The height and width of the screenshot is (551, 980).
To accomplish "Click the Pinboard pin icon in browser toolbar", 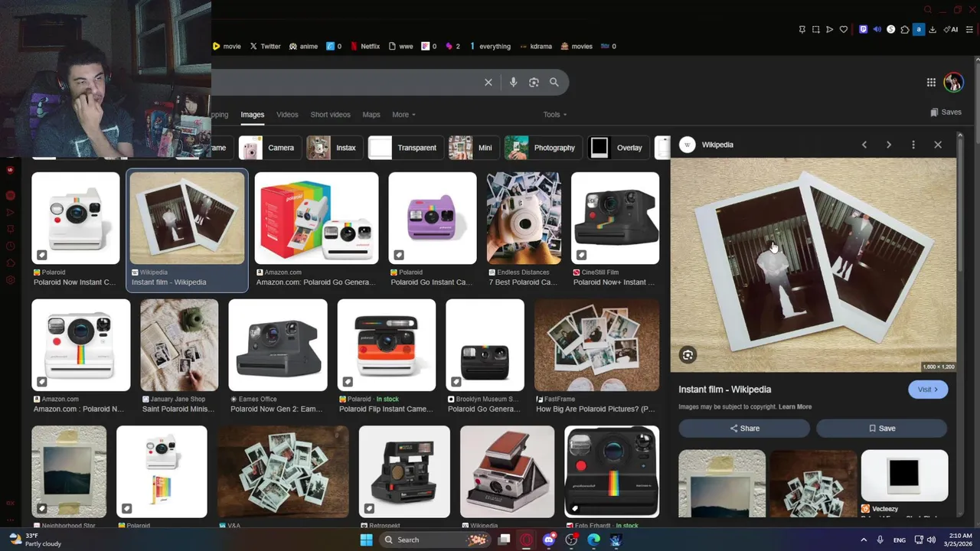I will pyautogui.click(x=802, y=30).
